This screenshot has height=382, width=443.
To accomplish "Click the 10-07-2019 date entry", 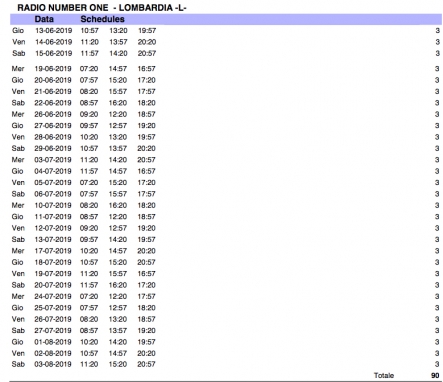I will 53,205.
